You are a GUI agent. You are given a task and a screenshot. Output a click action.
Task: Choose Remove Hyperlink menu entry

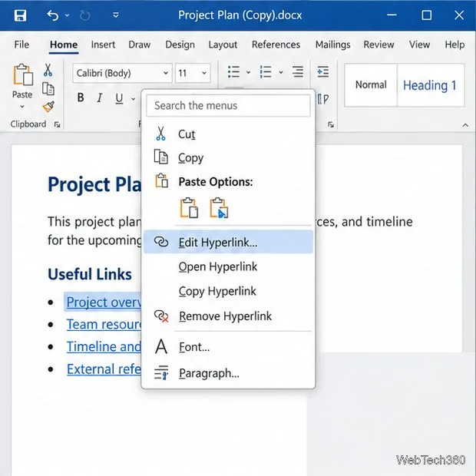click(x=228, y=316)
